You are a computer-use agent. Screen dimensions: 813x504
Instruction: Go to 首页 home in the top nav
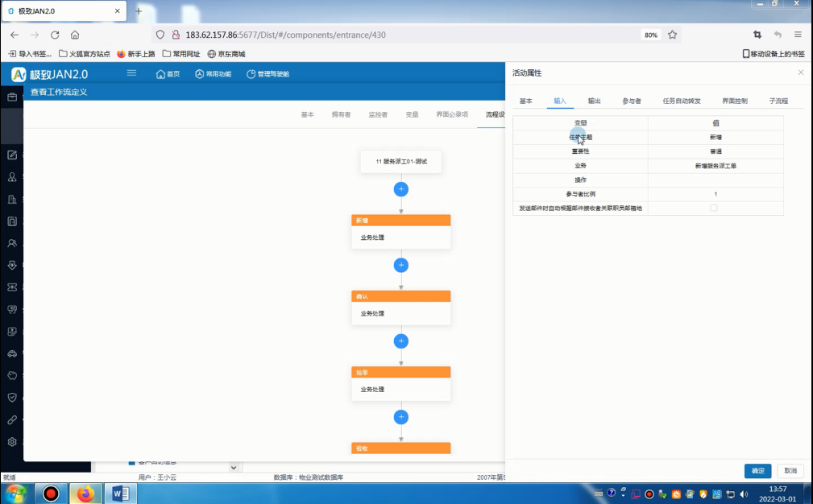[168, 74]
